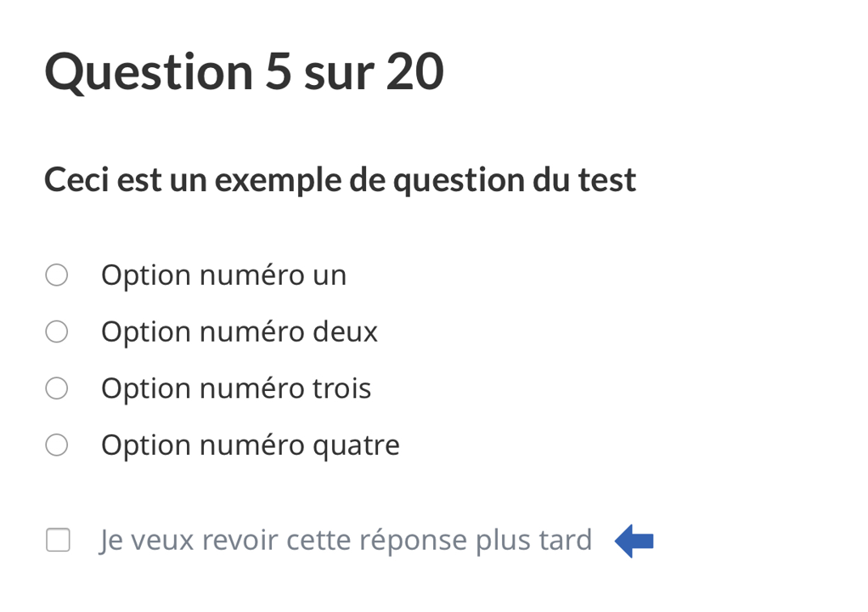Viewport: 868px width, 612px height.
Task: Click the 'Question 5 sur 20' heading
Action: [244, 71]
